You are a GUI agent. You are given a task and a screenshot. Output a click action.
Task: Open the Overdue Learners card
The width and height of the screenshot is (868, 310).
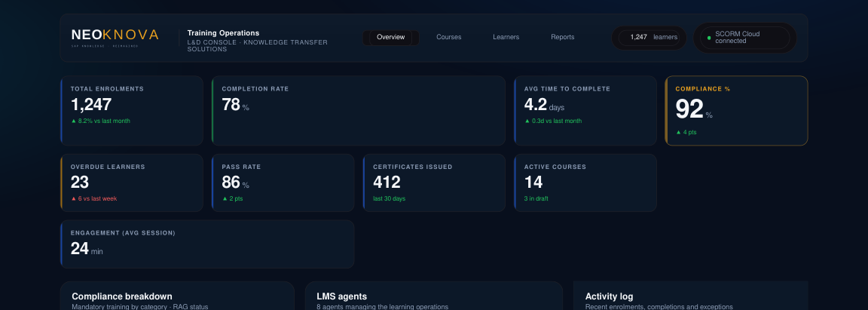132,183
